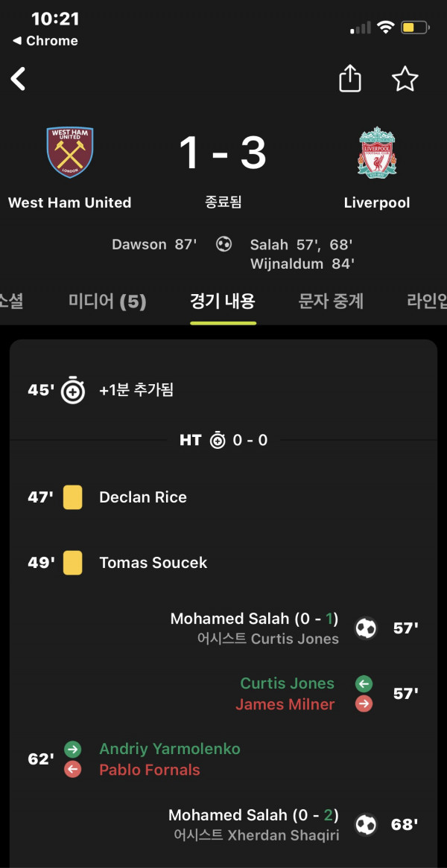Open Andriy Yarmolenko player name
Image resolution: width=447 pixels, height=868 pixels.
point(170,749)
